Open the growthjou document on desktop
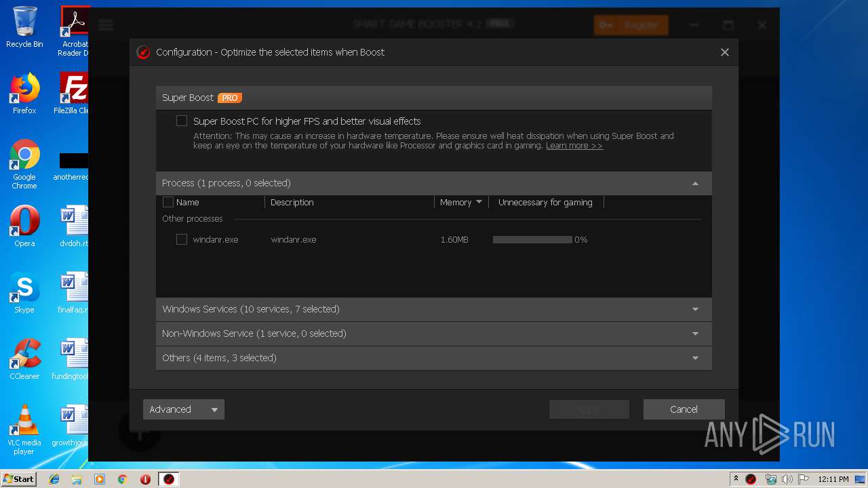This screenshot has height=488, width=868. coord(71,426)
